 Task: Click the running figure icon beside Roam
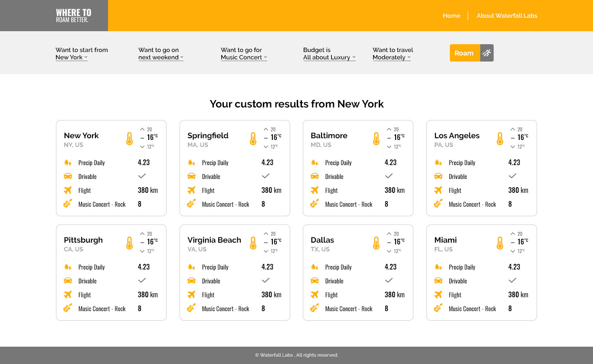click(487, 53)
